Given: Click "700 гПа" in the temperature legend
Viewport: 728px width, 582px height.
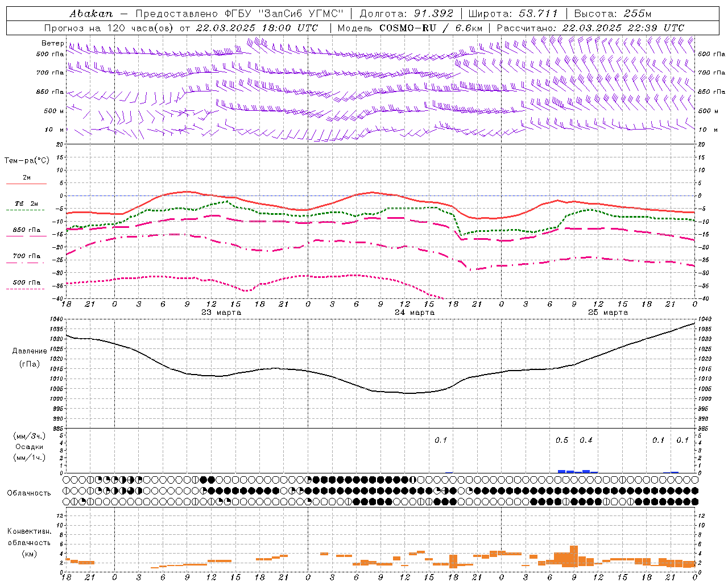Looking at the screenshot, I should [27, 256].
